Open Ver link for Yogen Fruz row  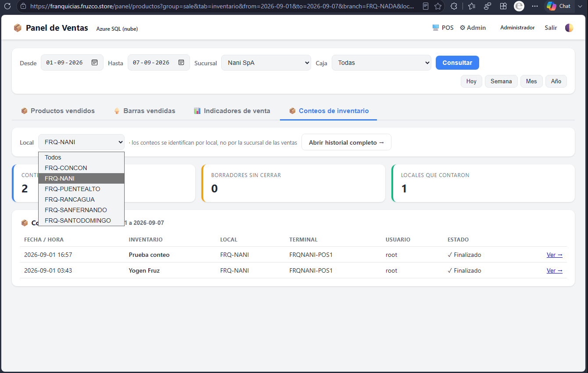coord(555,270)
